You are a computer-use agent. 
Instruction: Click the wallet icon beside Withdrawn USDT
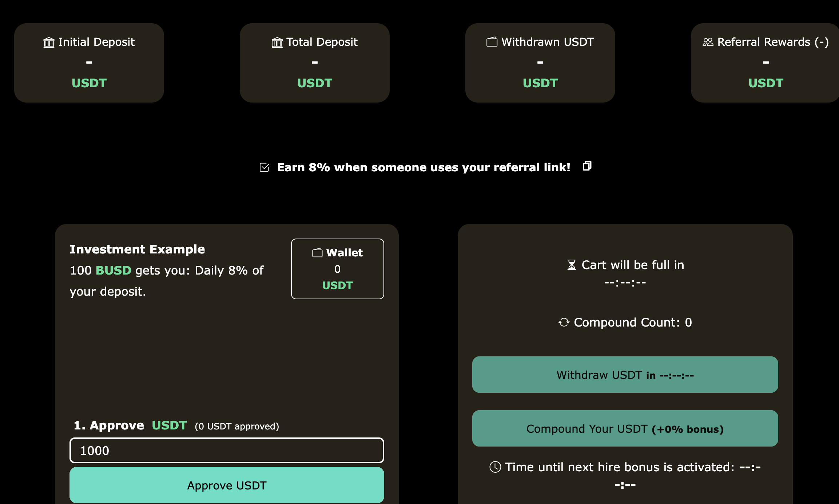492,42
